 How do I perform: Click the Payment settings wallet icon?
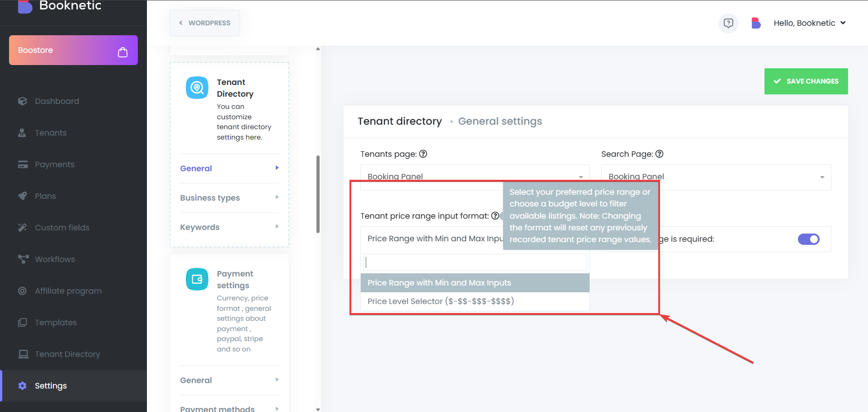tap(197, 279)
